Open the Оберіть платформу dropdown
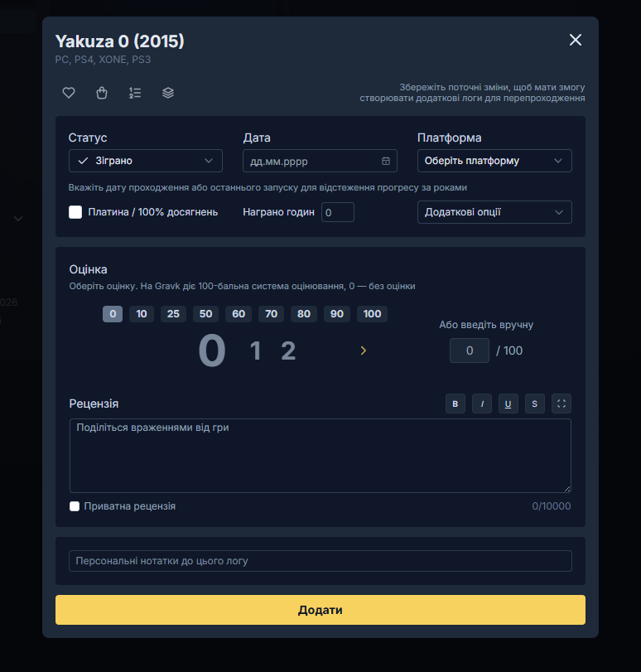This screenshot has width=641, height=672. click(494, 161)
